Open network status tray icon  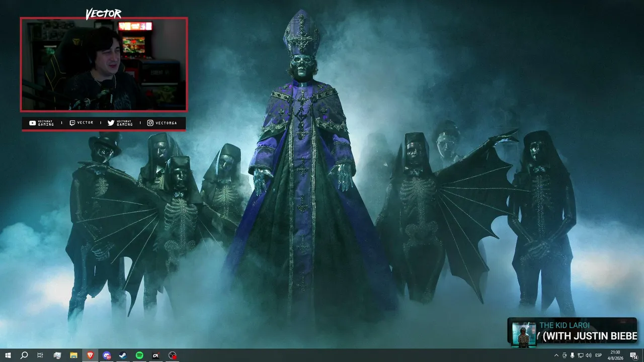580,355
